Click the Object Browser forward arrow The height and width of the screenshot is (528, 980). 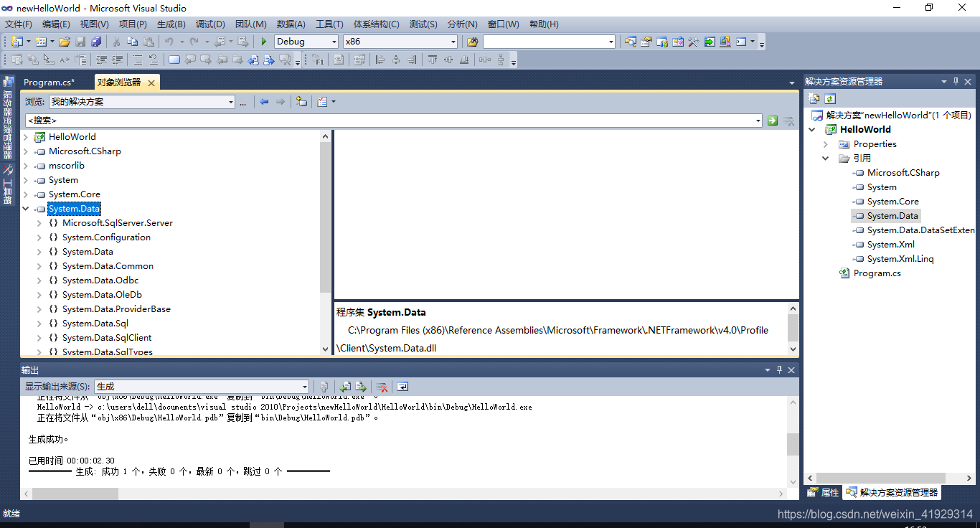click(281, 102)
